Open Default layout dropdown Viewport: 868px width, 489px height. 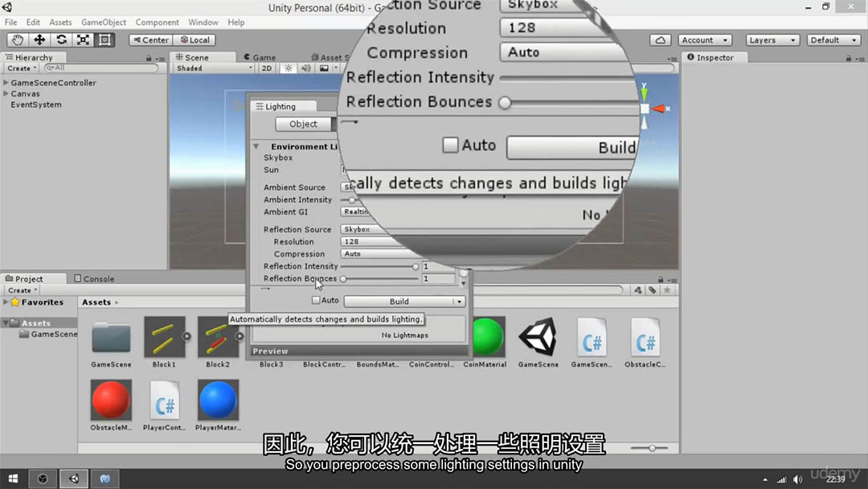point(833,40)
